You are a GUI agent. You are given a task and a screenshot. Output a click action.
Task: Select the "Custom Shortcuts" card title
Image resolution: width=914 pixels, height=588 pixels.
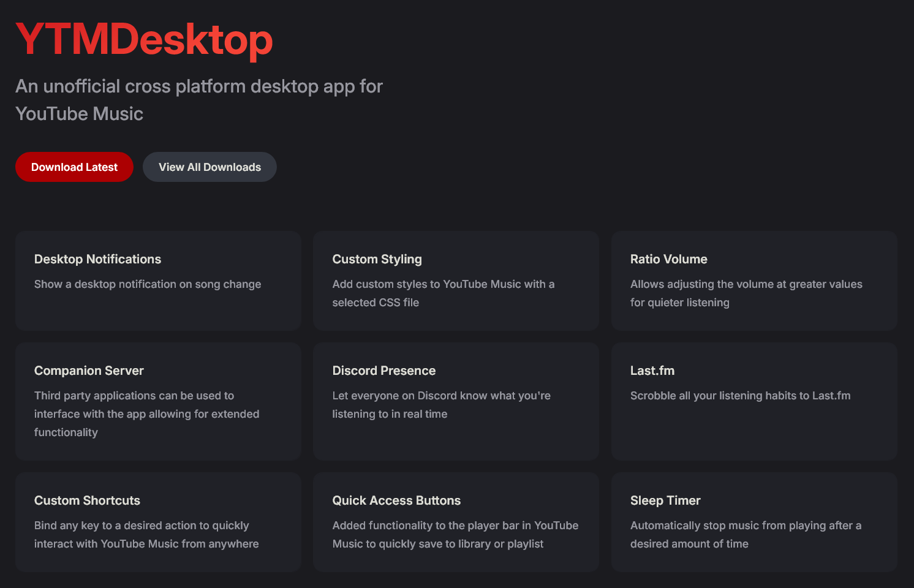(87, 500)
